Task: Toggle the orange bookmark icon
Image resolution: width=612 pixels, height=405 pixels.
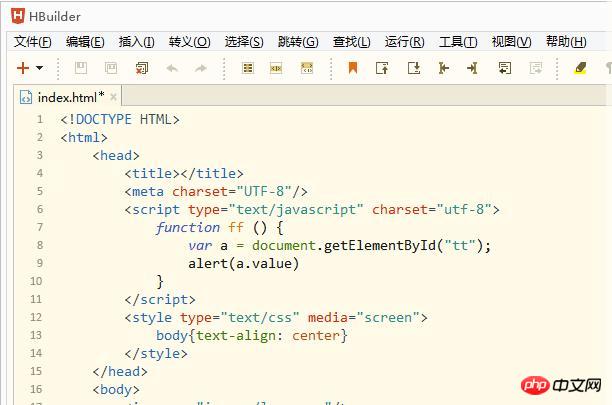Action: tap(353, 68)
